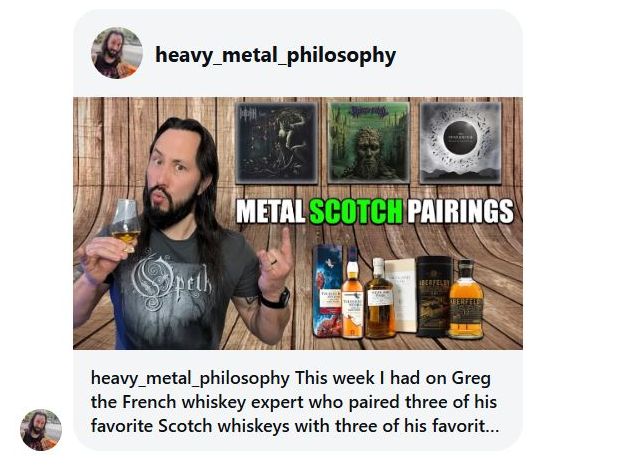The image size is (629, 468).
Task: Click the white METAL word in title
Action: point(271,211)
